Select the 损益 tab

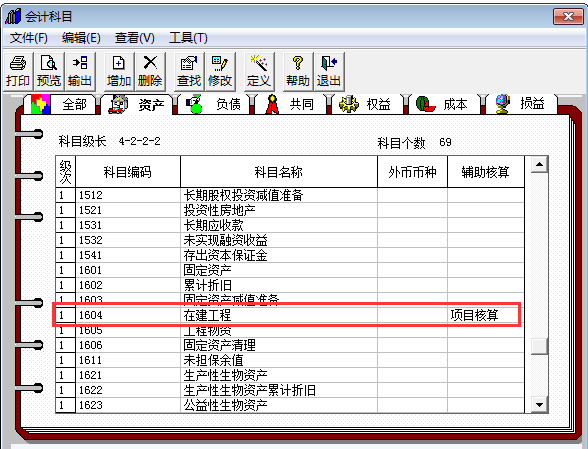(x=522, y=103)
